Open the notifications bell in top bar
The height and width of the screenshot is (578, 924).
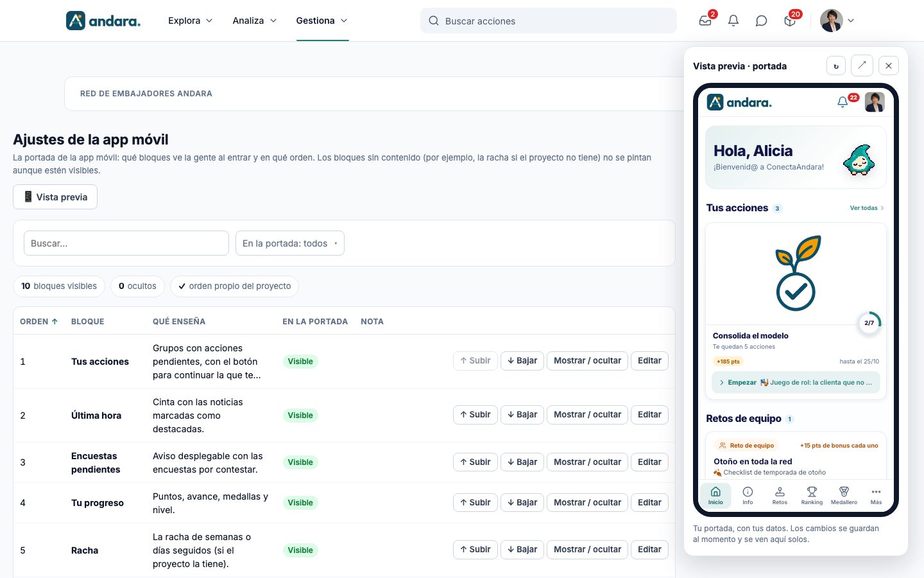tap(733, 21)
